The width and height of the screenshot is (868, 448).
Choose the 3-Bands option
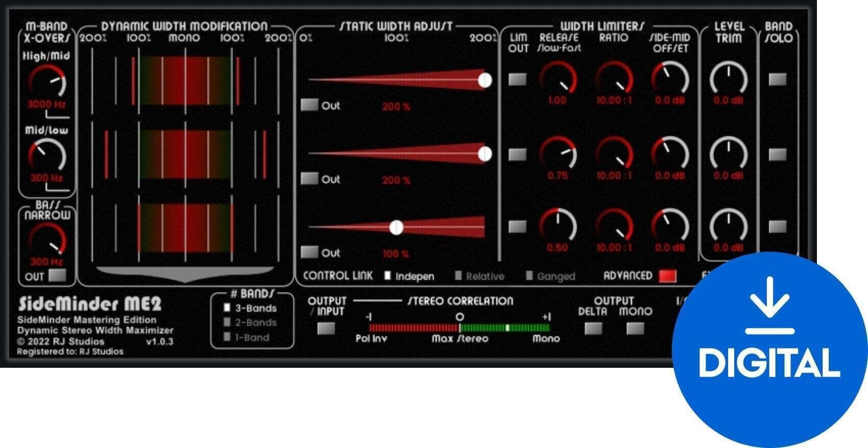(250, 308)
